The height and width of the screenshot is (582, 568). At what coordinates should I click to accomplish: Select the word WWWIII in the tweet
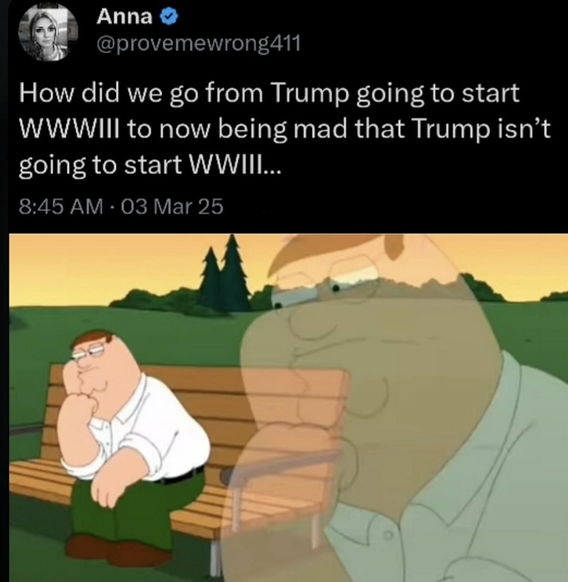point(69,129)
